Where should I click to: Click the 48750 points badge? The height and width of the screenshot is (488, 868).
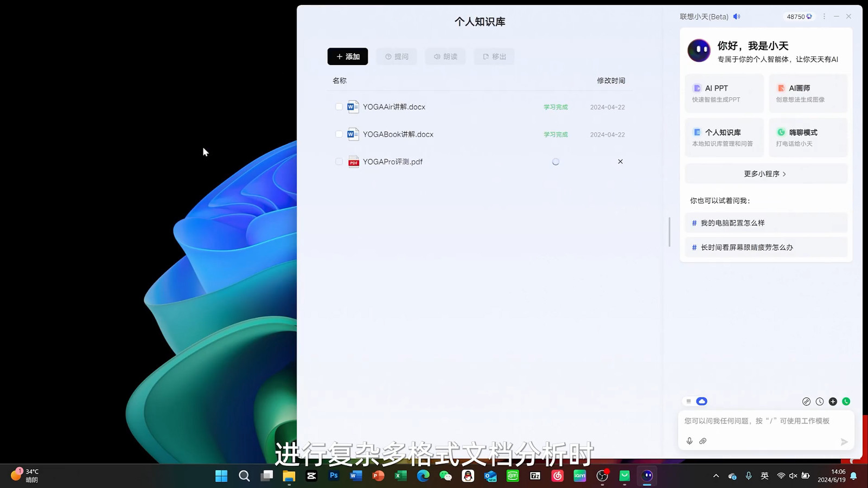coord(799,16)
